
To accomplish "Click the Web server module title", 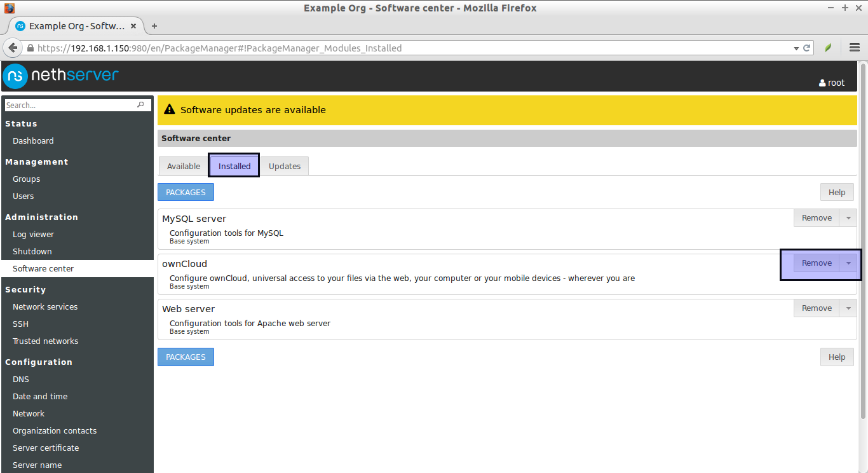I will pyautogui.click(x=188, y=309).
